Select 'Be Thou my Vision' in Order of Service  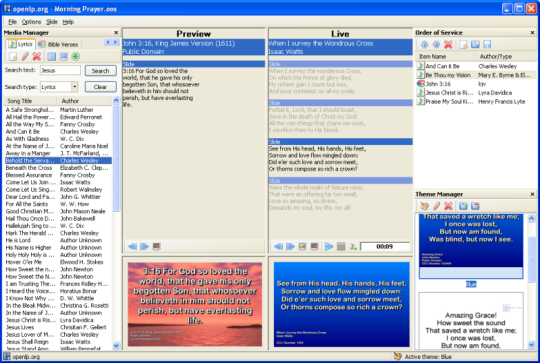(476, 75)
